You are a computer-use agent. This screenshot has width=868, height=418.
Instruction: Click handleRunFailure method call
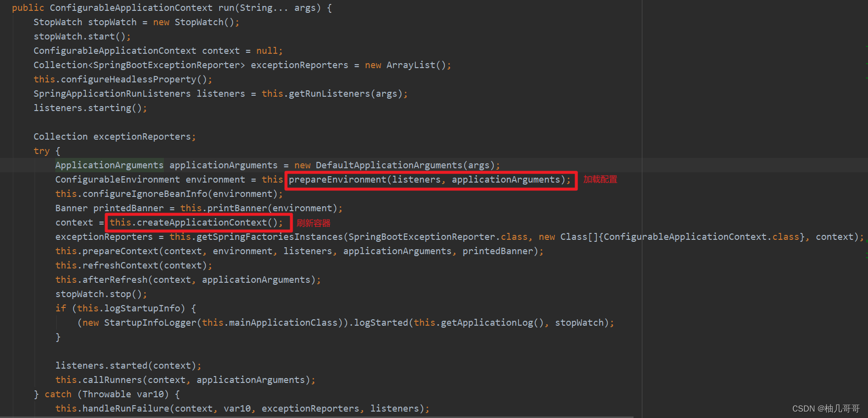point(126,409)
